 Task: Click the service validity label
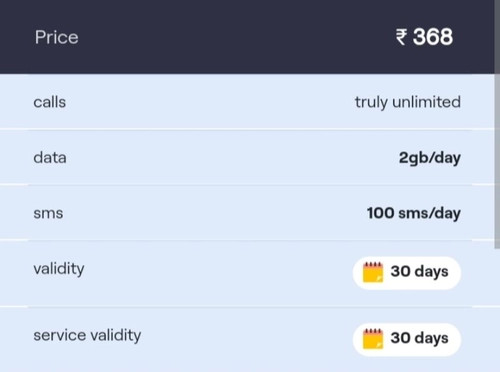87,335
